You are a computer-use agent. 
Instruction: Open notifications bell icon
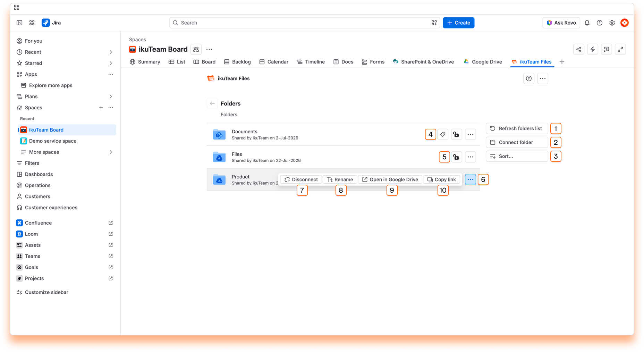(587, 23)
